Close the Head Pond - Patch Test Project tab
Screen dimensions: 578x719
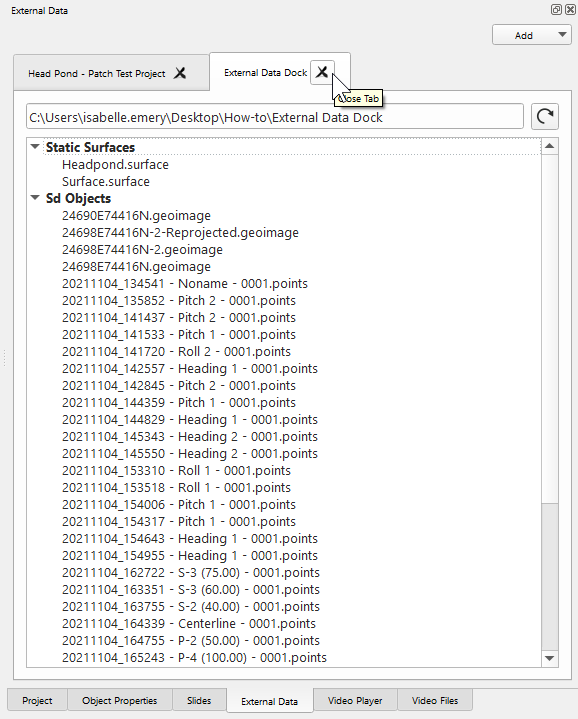coord(180,73)
